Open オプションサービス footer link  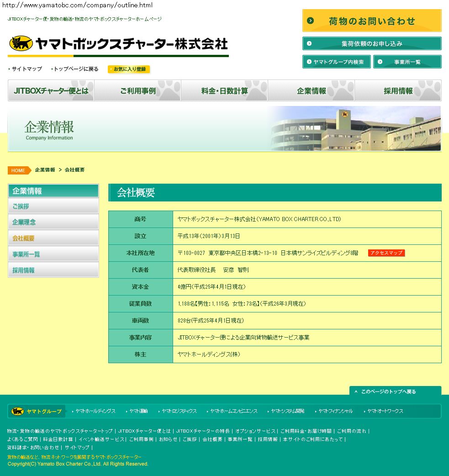coord(255,431)
